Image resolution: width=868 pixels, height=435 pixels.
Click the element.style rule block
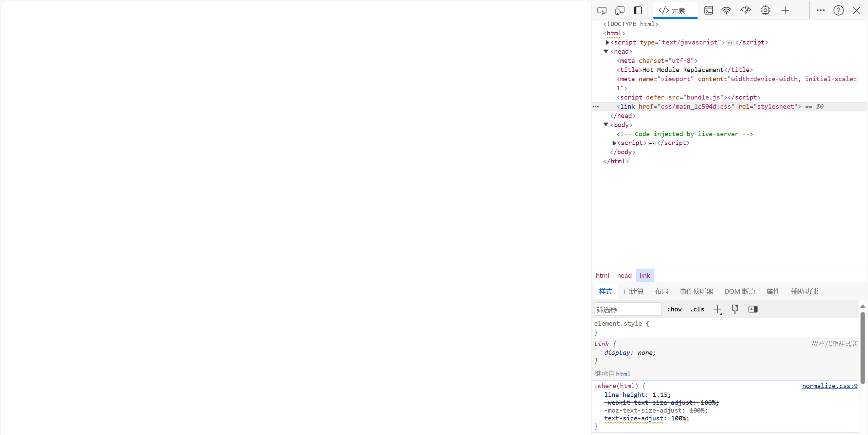point(726,328)
